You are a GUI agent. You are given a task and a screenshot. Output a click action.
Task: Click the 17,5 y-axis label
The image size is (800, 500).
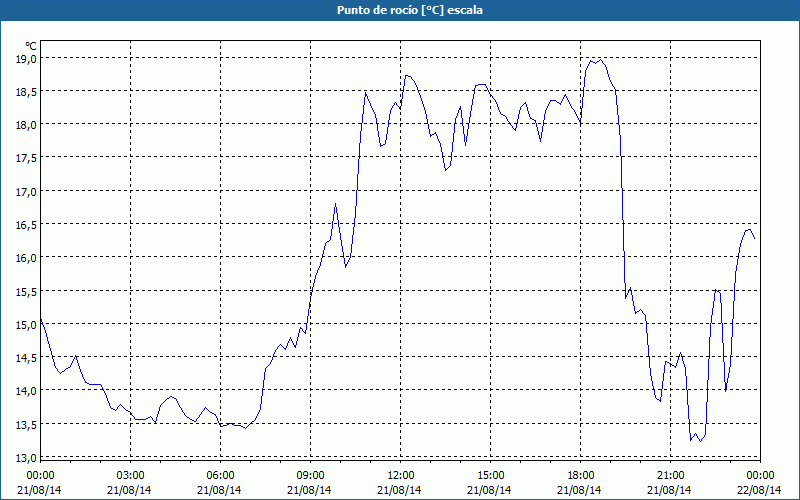(x=27, y=158)
